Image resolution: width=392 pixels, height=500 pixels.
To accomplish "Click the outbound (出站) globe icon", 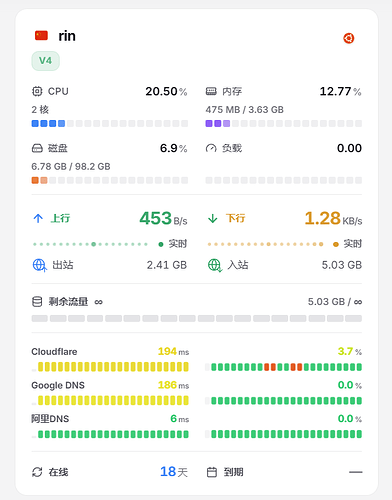I will (x=39, y=265).
